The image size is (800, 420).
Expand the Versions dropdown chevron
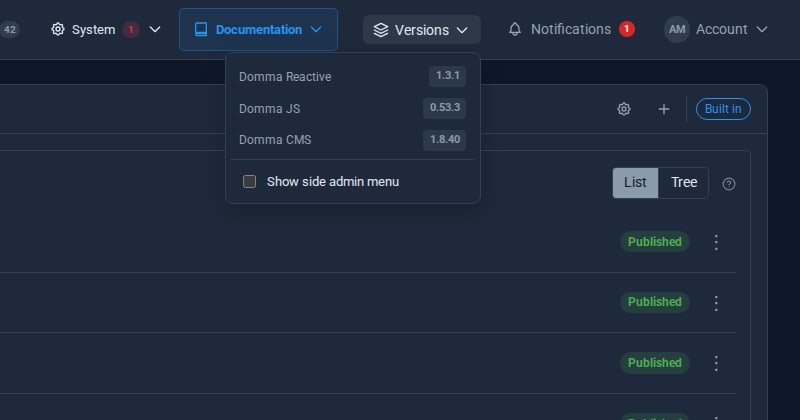[462, 30]
